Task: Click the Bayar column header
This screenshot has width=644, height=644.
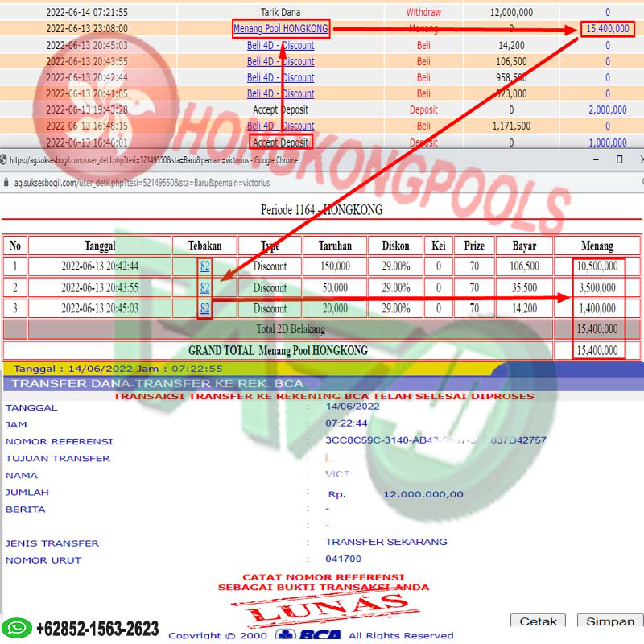Action: pos(525,246)
